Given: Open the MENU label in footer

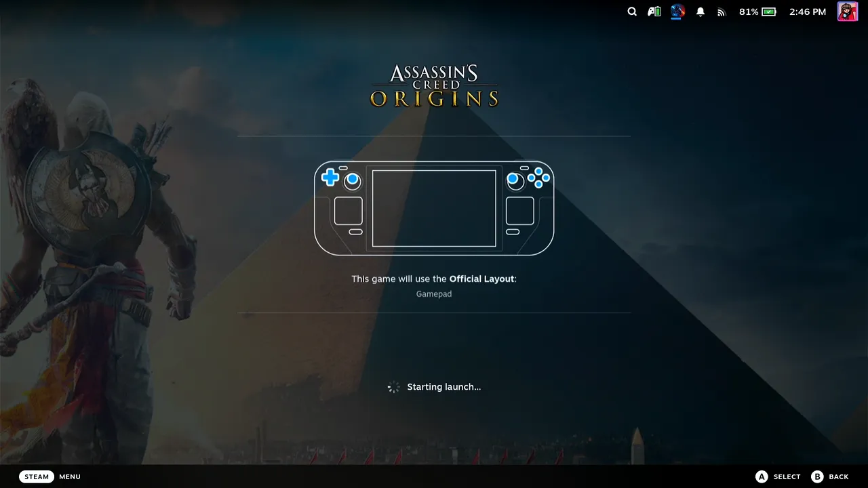Looking at the screenshot, I should click(70, 476).
